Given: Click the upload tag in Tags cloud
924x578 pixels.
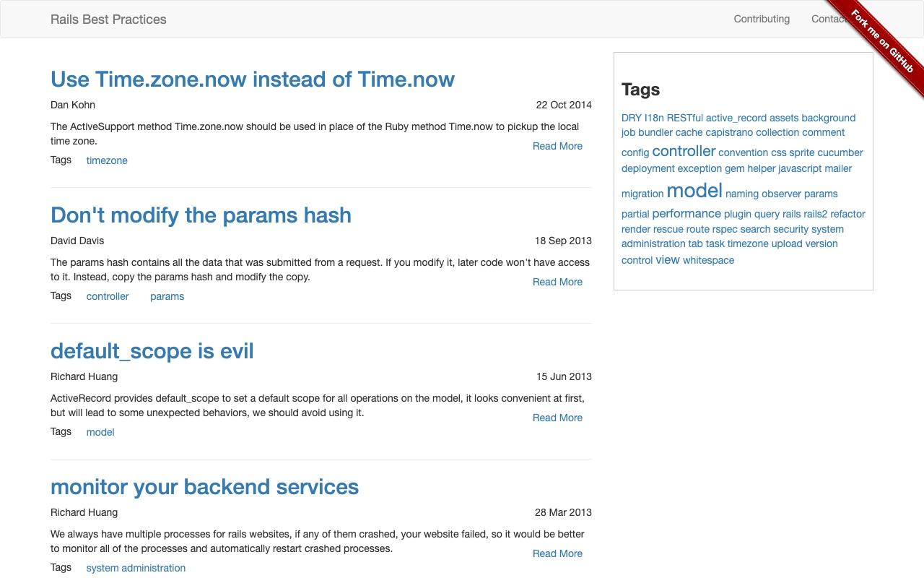Looking at the screenshot, I should [x=787, y=243].
